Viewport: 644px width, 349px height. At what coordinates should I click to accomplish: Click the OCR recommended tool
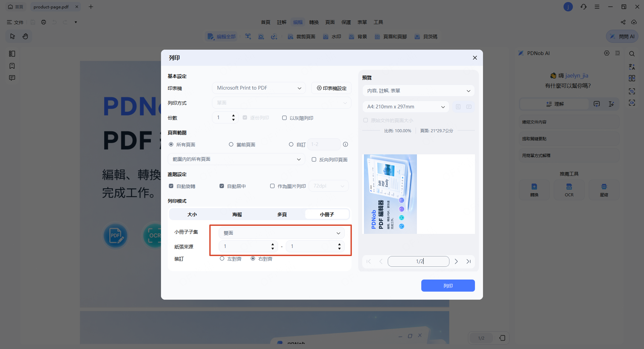[x=569, y=190]
